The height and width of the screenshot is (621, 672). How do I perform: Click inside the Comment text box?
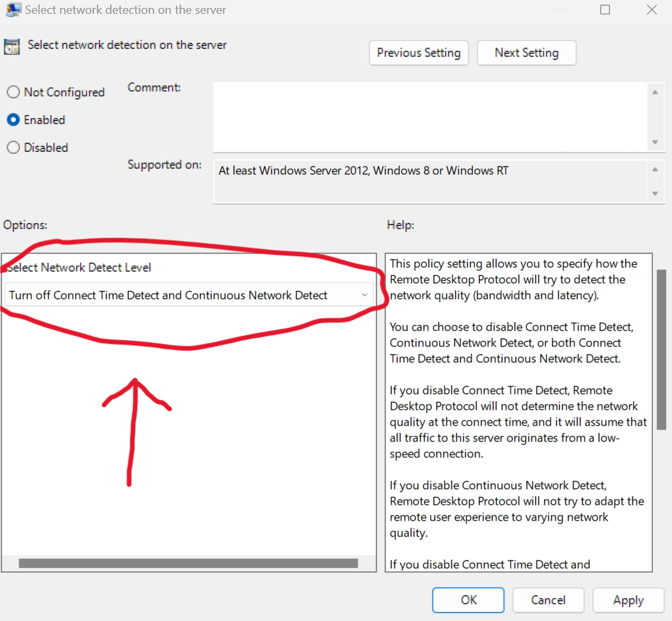click(429, 117)
